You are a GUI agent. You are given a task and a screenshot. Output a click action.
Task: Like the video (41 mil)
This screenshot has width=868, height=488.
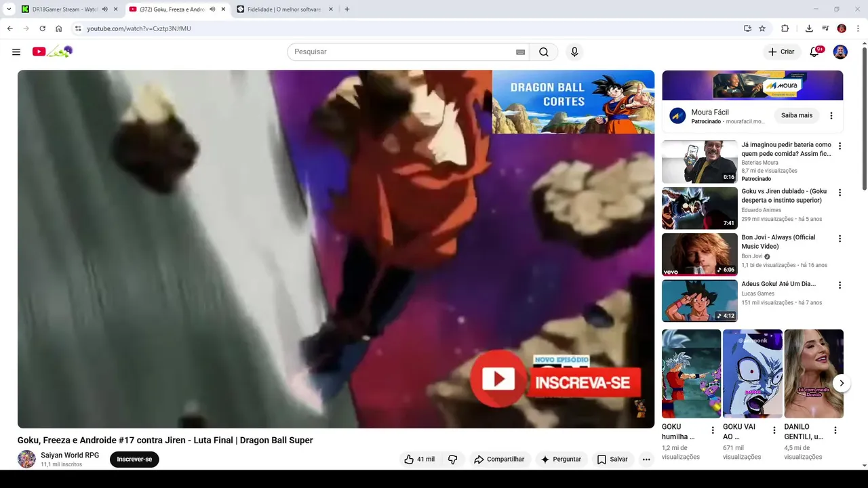pyautogui.click(x=419, y=459)
